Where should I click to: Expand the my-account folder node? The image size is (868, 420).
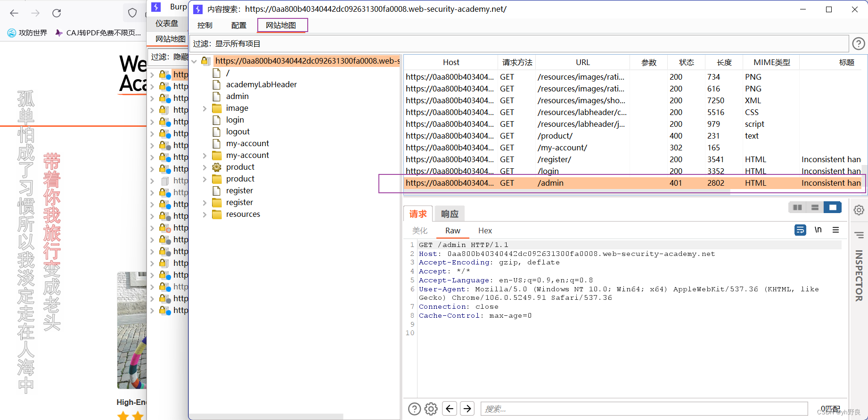(205, 156)
